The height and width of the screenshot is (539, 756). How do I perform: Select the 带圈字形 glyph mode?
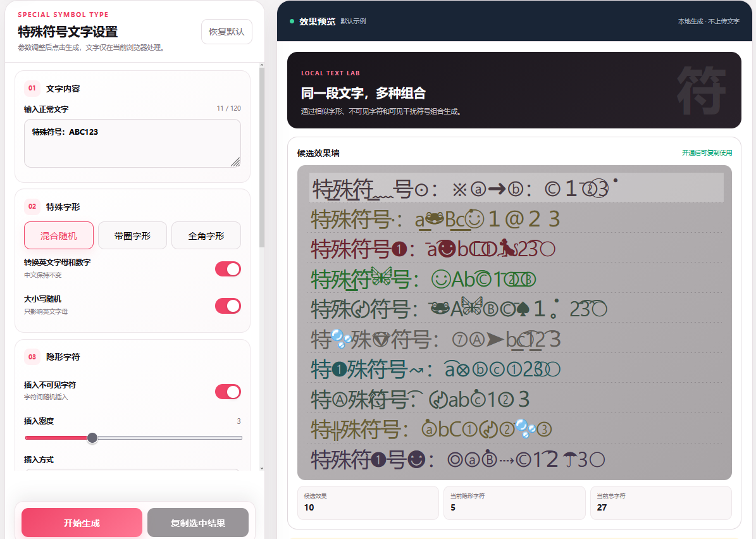tap(133, 236)
